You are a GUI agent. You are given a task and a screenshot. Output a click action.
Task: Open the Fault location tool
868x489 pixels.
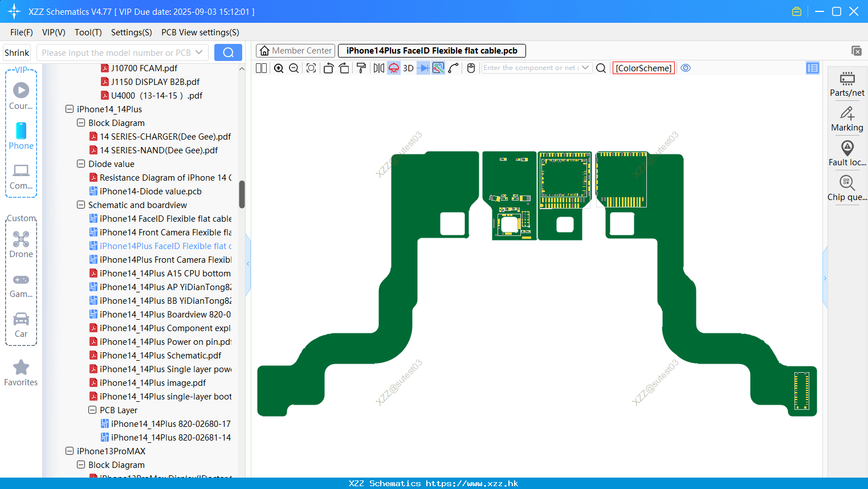coord(847,153)
